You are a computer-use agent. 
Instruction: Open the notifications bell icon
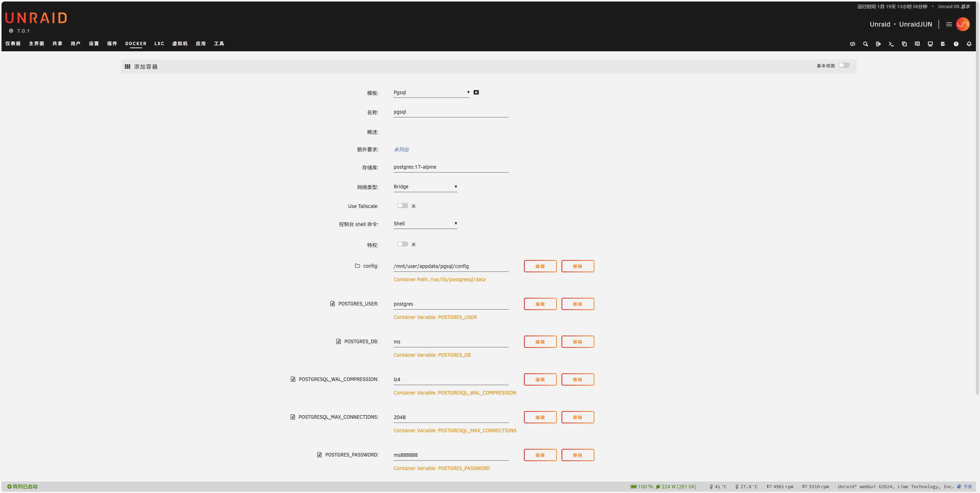click(x=969, y=44)
